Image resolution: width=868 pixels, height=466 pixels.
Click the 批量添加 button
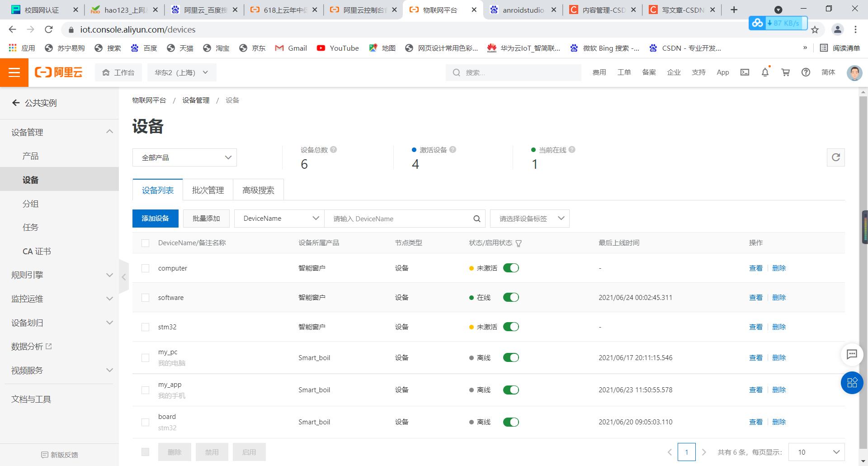coord(207,219)
